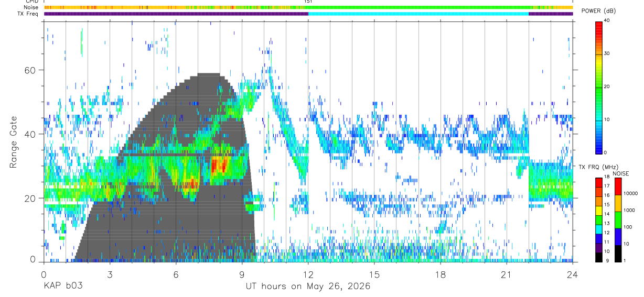644x297 pixels.
Task: Click the x-axis tick label 15
Action: [374, 274]
